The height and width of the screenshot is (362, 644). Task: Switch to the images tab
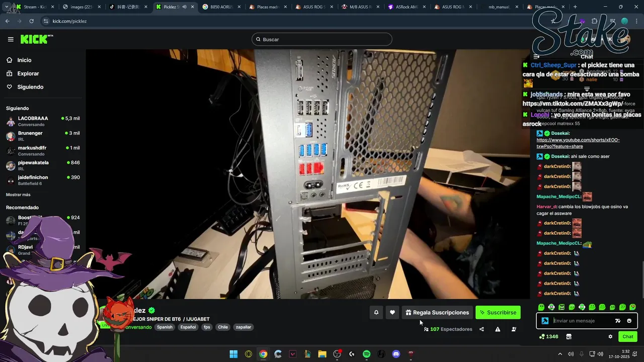[81, 7]
